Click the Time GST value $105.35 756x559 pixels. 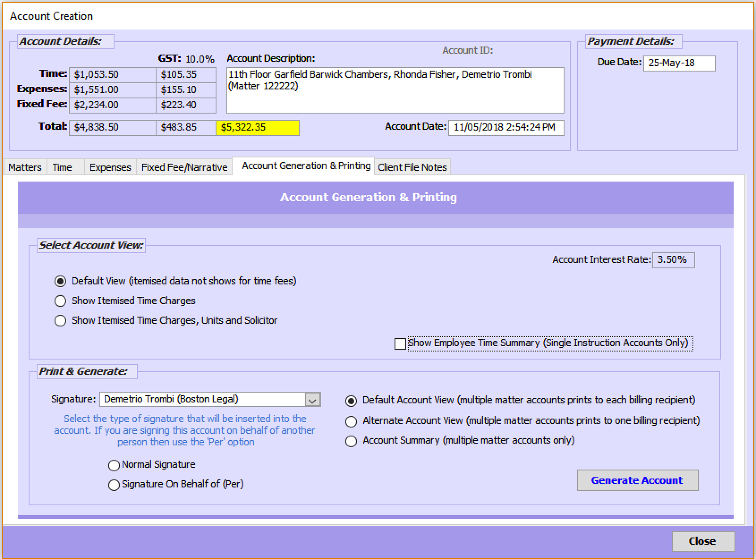[186, 75]
